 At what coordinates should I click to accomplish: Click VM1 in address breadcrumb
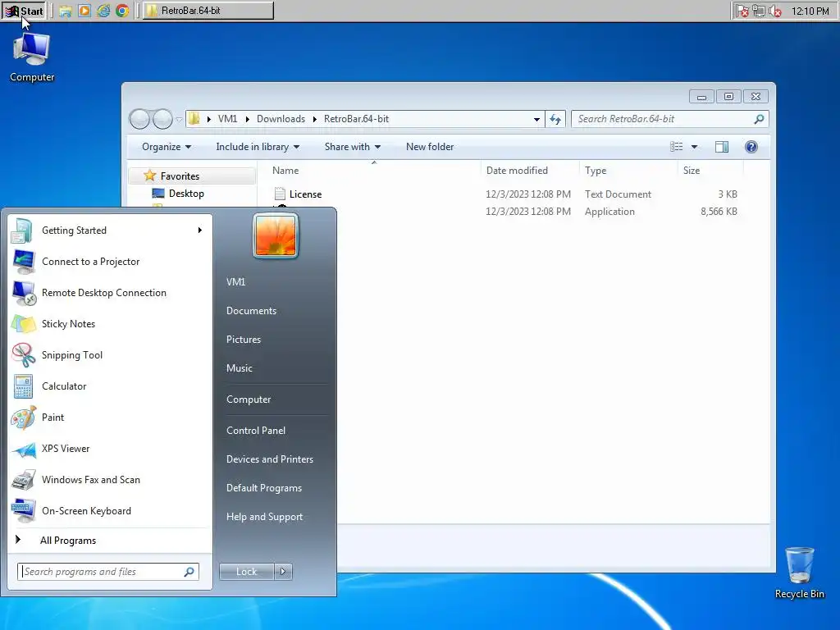227,119
